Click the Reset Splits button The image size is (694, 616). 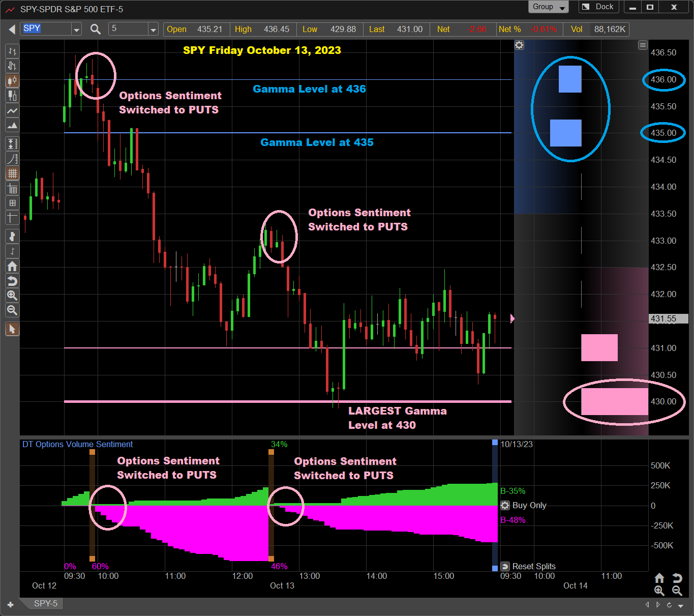(528, 566)
